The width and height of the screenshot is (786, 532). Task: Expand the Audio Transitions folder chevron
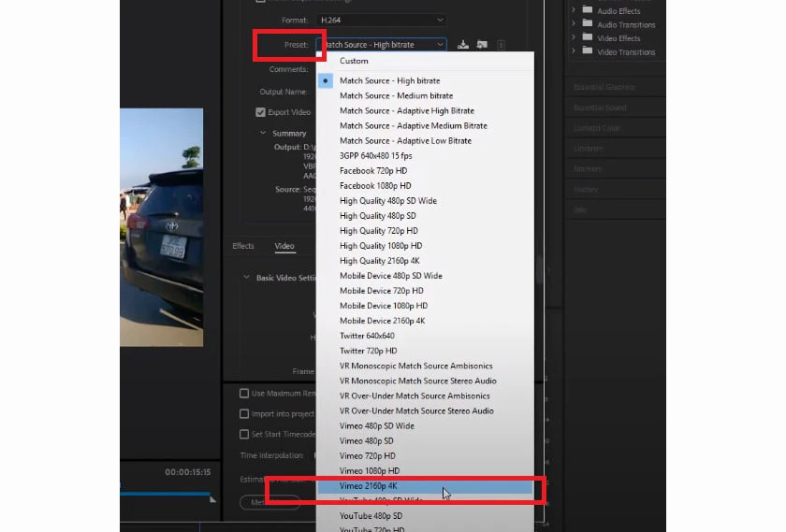tap(574, 23)
